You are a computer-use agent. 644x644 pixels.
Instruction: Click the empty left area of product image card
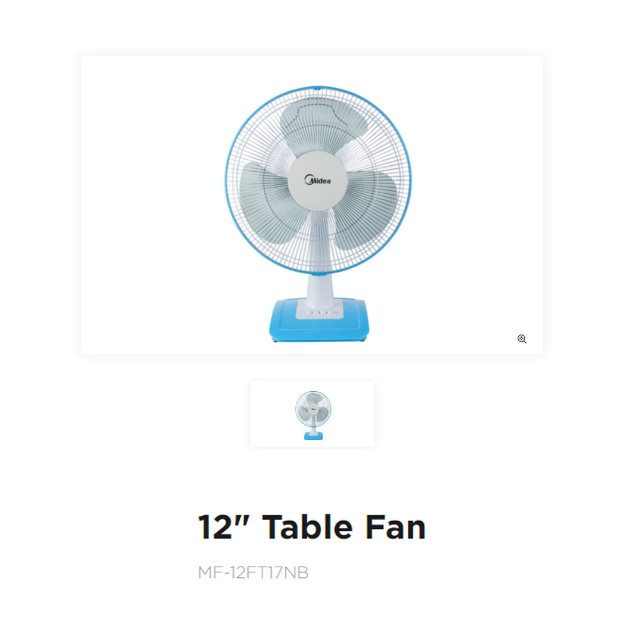pyautogui.click(x=152, y=205)
